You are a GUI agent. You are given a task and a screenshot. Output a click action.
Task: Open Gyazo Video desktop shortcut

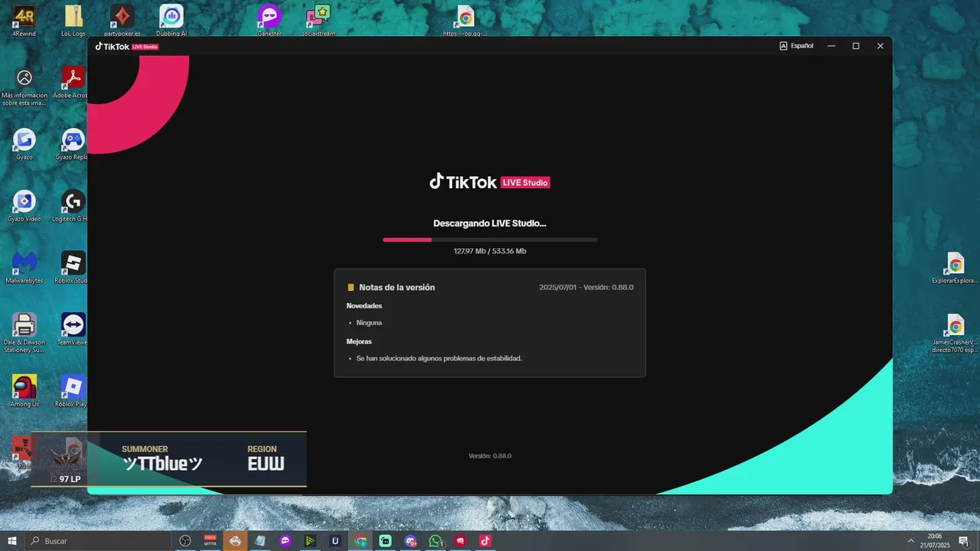pyautogui.click(x=24, y=206)
